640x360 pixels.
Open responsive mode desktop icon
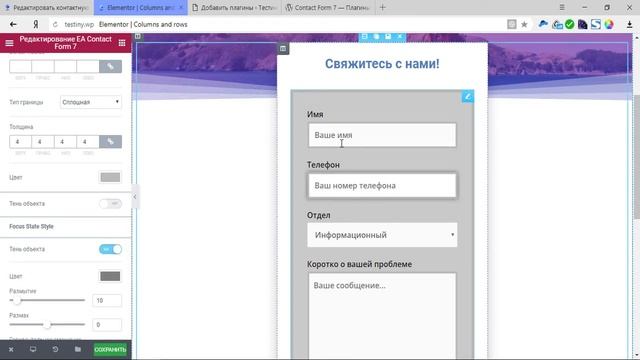tap(33, 349)
